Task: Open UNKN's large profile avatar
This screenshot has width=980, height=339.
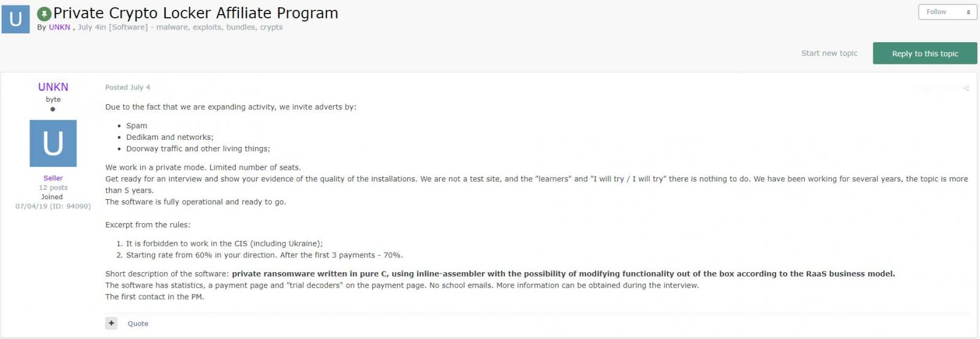Action: point(53,143)
